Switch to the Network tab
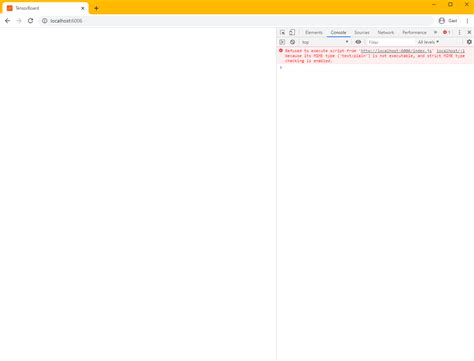The height and width of the screenshot is (361, 474). (x=386, y=32)
